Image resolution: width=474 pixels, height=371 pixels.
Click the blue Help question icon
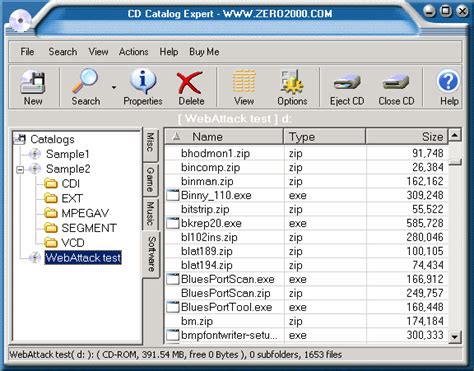click(x=448, y=81)
